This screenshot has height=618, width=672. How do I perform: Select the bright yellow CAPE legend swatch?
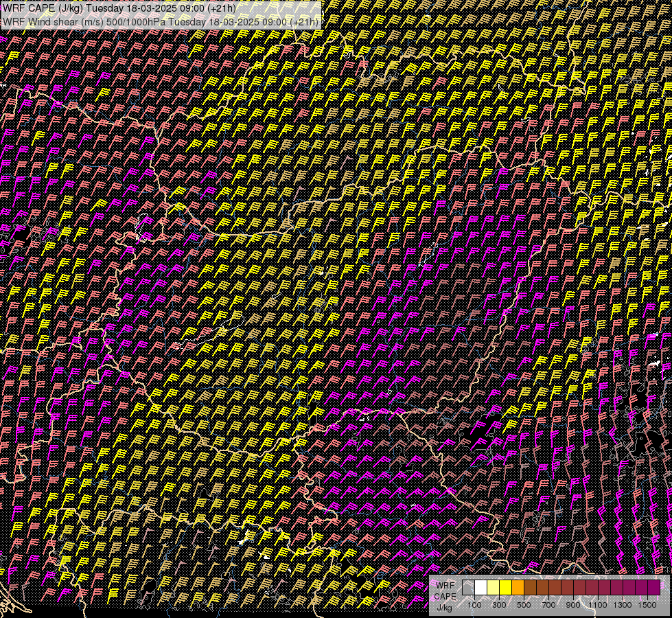tap(505, 588)
